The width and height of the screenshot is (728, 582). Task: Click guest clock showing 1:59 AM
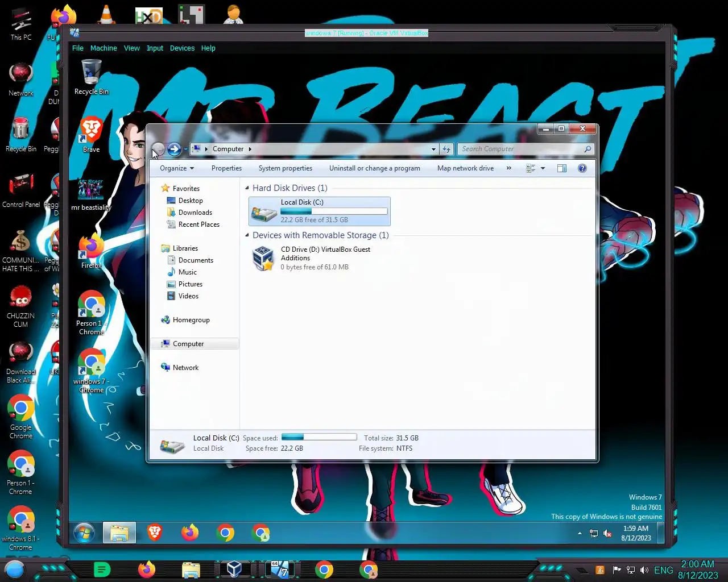(636, 533)
